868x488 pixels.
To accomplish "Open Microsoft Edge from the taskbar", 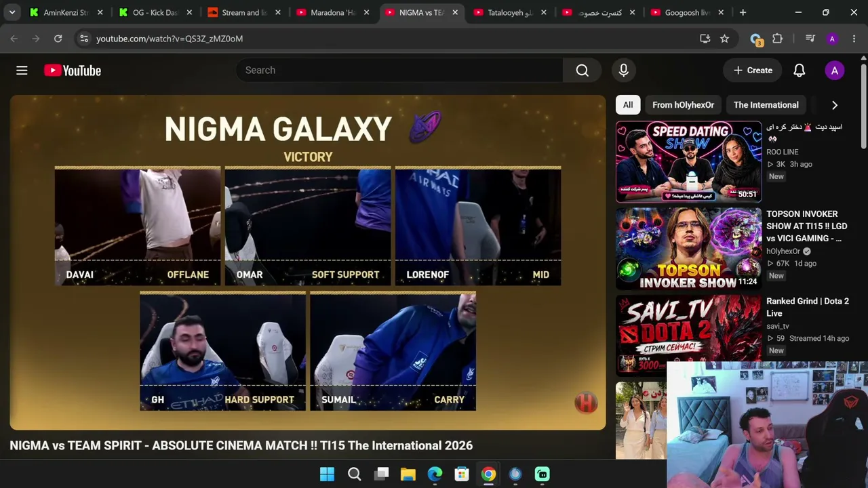I will pos(435,474).
